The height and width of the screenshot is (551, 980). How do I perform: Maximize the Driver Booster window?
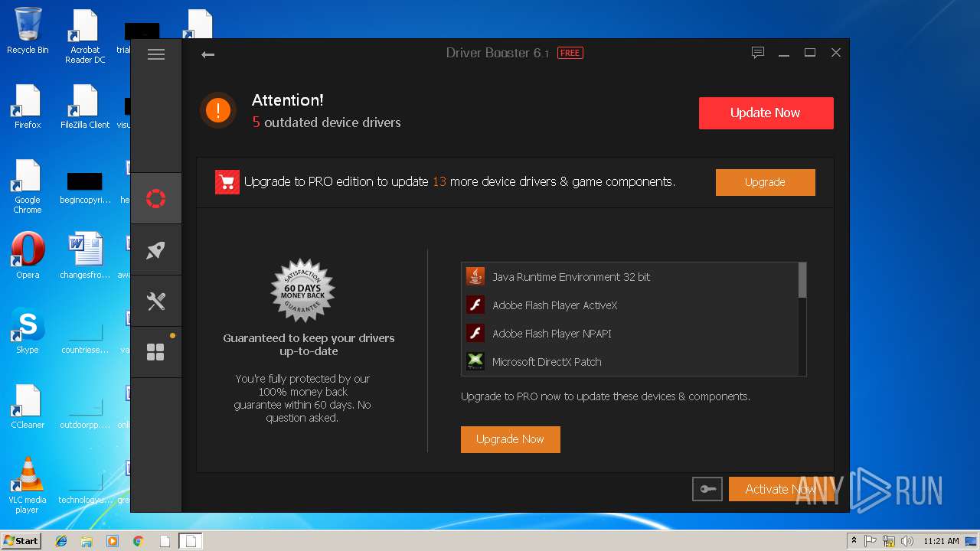[810, 53]
